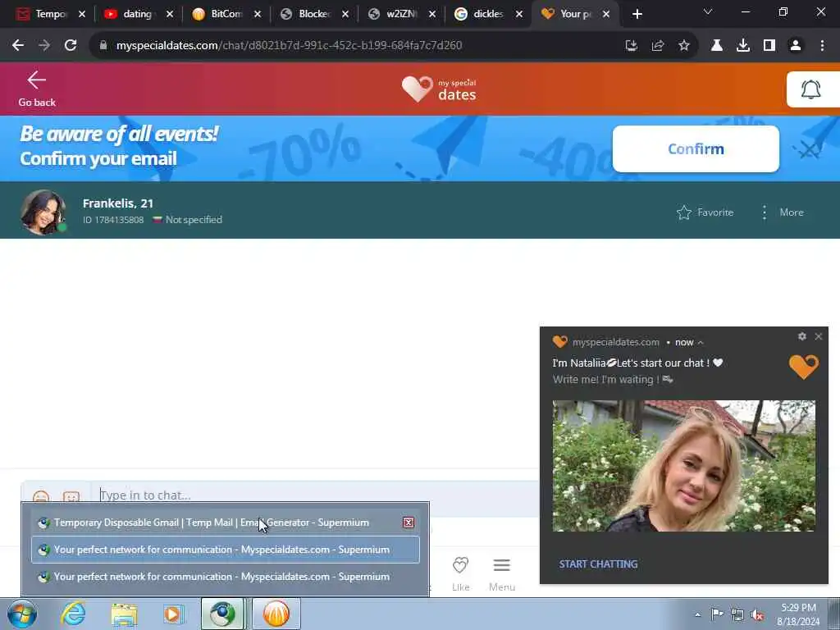Switch to the BitCom tab
The width and height of the screenshot is (840, 630).
coord(217,14)
